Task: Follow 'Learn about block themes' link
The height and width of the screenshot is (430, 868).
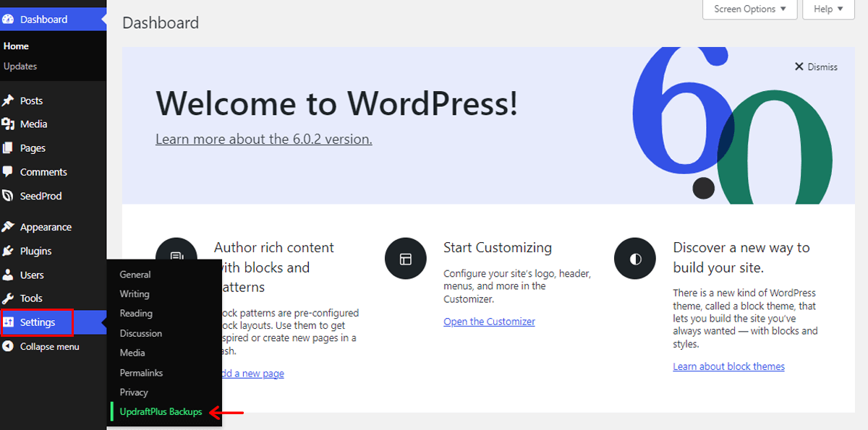Action: [x=728, y=366]
